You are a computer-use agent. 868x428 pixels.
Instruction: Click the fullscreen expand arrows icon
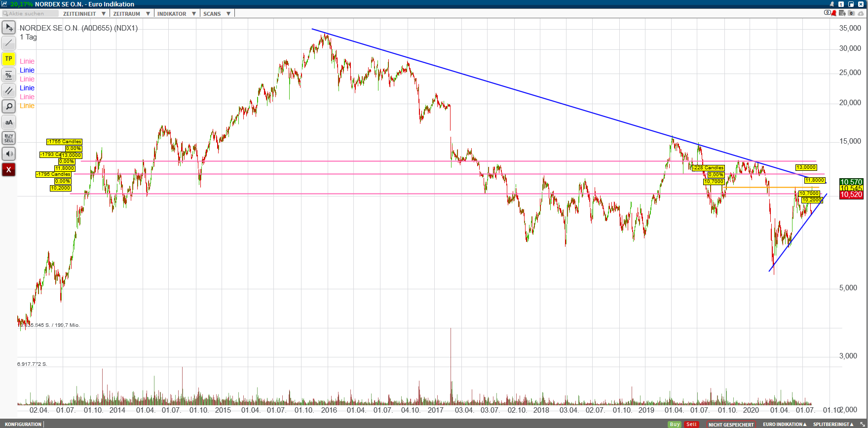click(x=863, y=424)
